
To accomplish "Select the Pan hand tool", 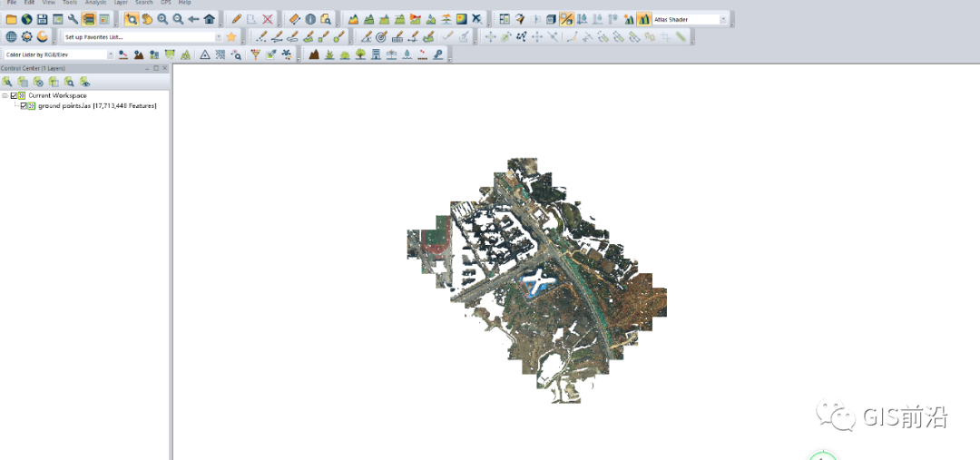I will coord(147,19).
